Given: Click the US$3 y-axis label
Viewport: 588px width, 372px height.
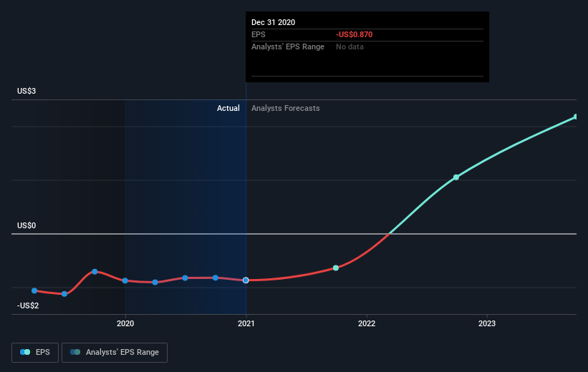Looking at the screenshot, I should tap(26, 91).
